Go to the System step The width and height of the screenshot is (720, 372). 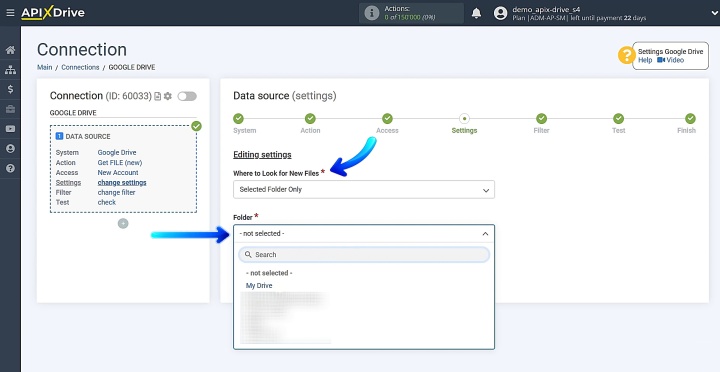[238, 118]
